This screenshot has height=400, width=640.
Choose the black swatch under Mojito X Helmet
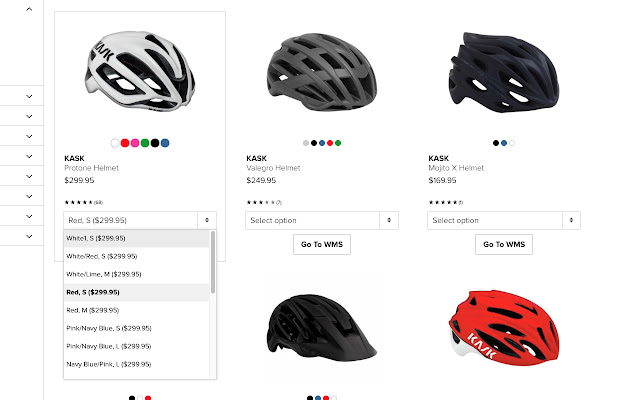point(496,143)
